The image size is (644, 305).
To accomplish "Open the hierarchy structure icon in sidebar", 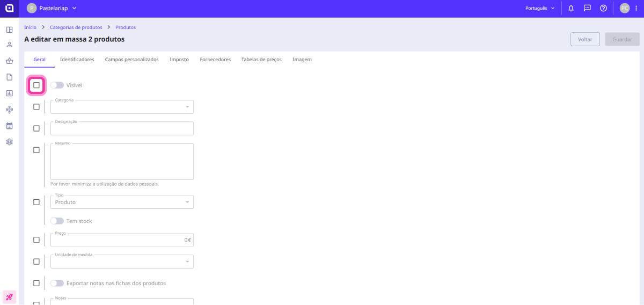I will point(9,110).
